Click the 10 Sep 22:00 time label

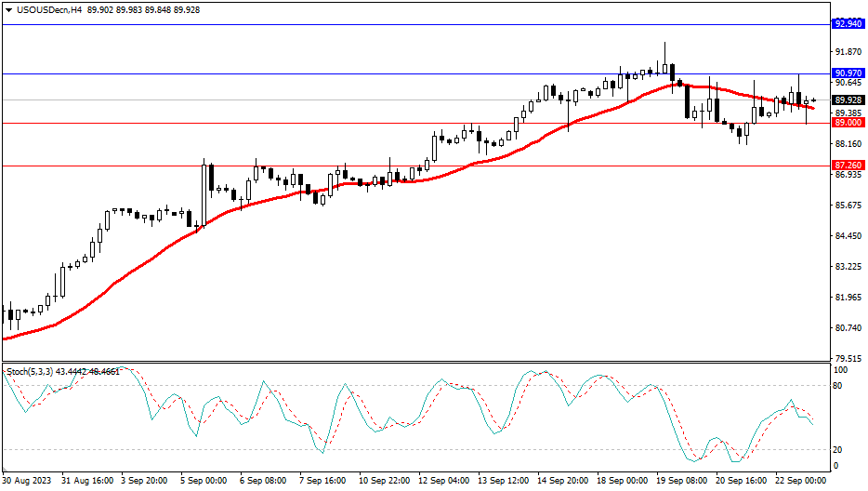tap(385, 481)
